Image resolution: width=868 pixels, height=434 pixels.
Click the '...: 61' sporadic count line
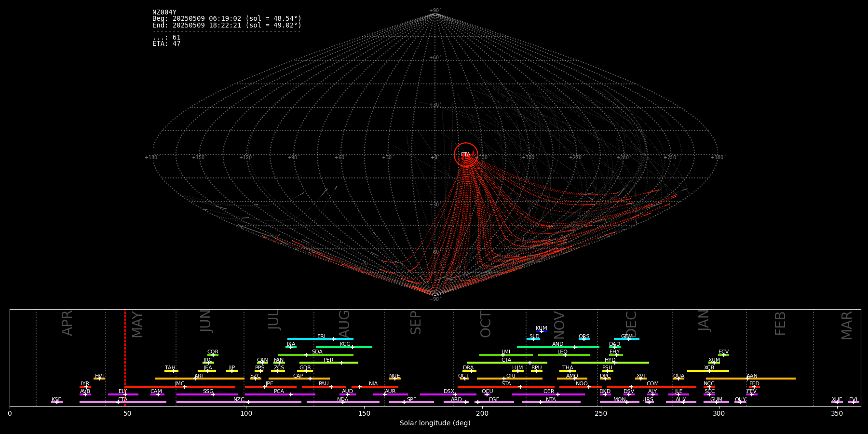(x=166, y=37)
